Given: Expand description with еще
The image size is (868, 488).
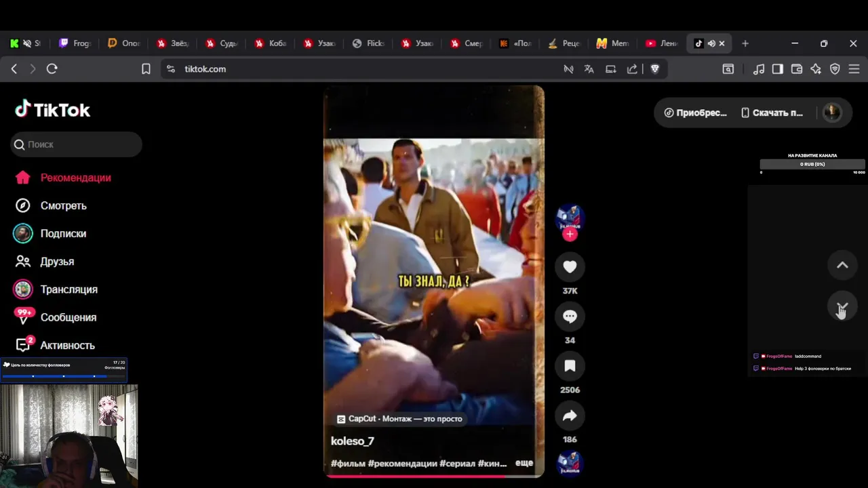Looking at the screenshot, I should (524, 463).
